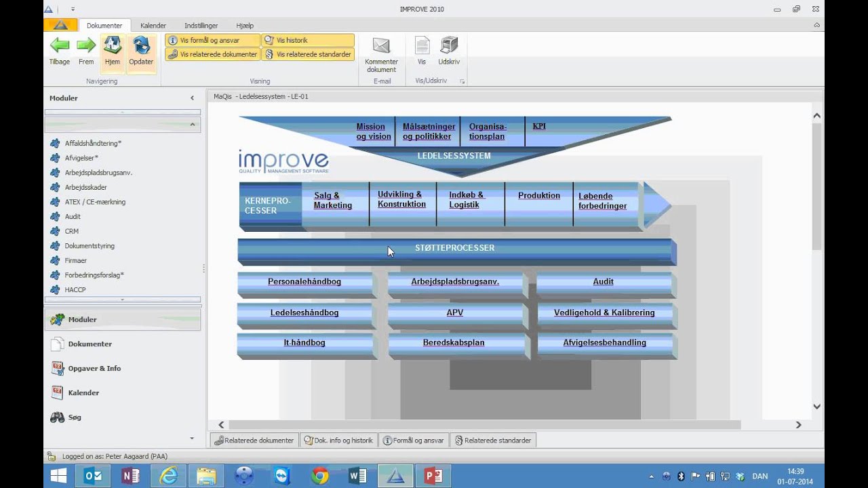
Task: Select the Dokumenter navigation pane button
Action: point(123,344)
